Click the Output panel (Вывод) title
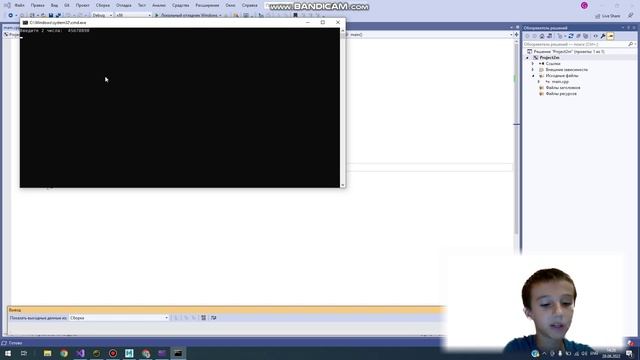The height and width of the screenshot is (360, 640). 15,310
